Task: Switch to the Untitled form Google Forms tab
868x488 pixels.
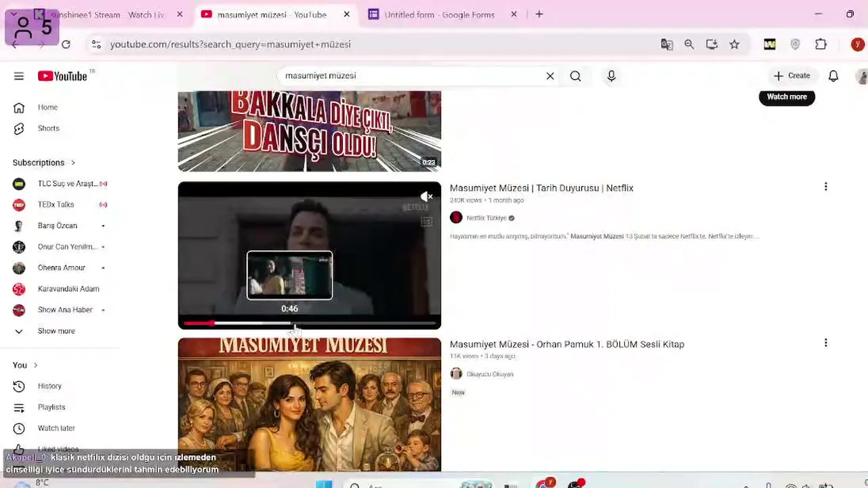Action: [x=440, y=14]
